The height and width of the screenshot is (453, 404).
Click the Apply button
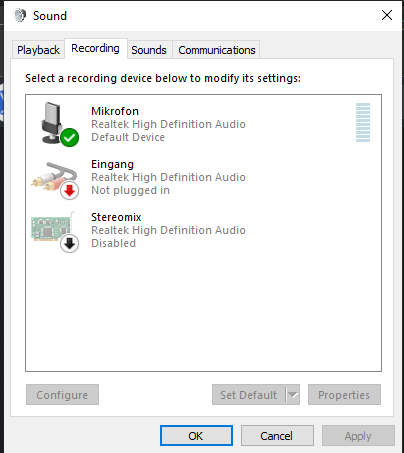tap(358, 436)
